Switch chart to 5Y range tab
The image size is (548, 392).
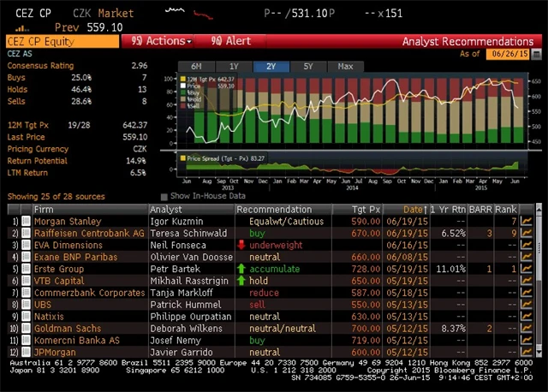click(x=308, y=66)
